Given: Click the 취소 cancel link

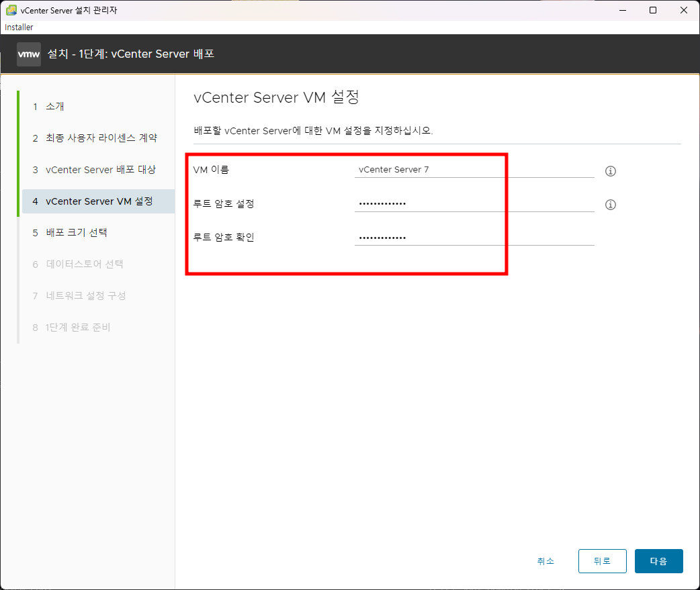Looking at the screenshot, I should pos(545,561).
